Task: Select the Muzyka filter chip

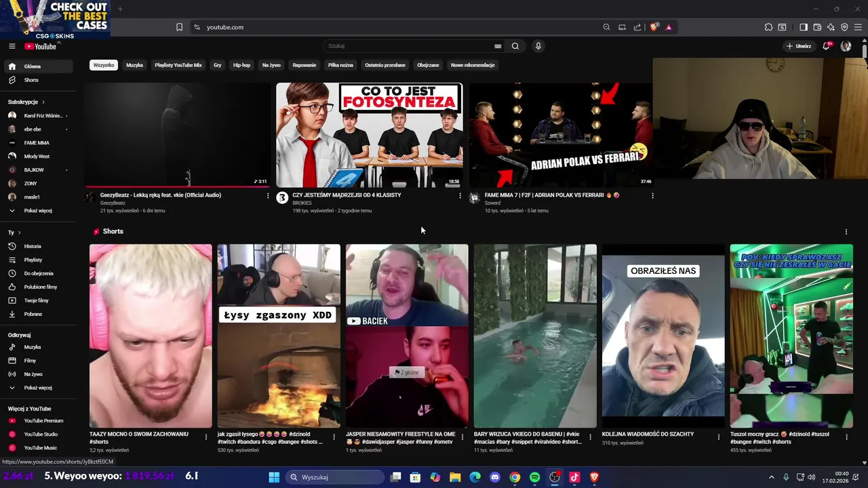Action: tap(134, 65)
